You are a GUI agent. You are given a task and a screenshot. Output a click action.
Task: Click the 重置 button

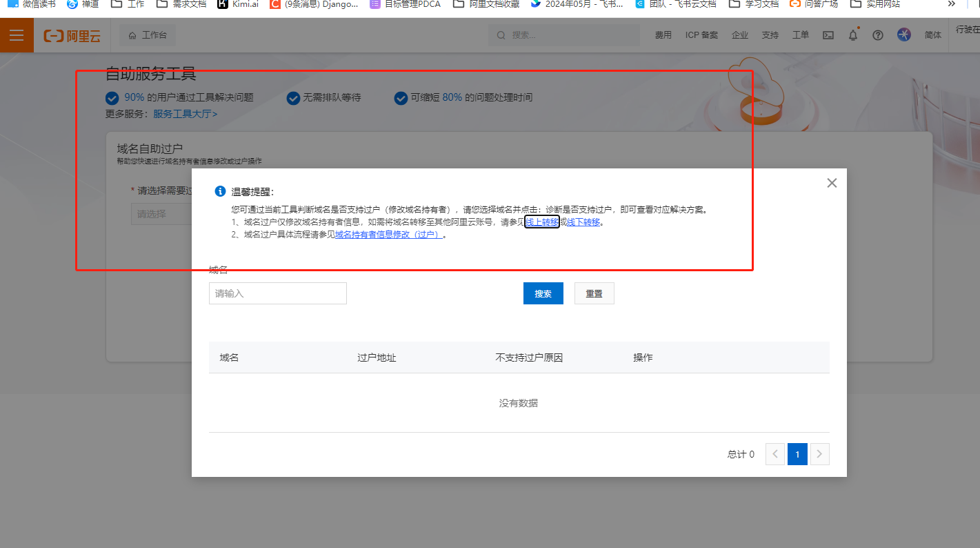pyautogui.click(x=594, y=293)
